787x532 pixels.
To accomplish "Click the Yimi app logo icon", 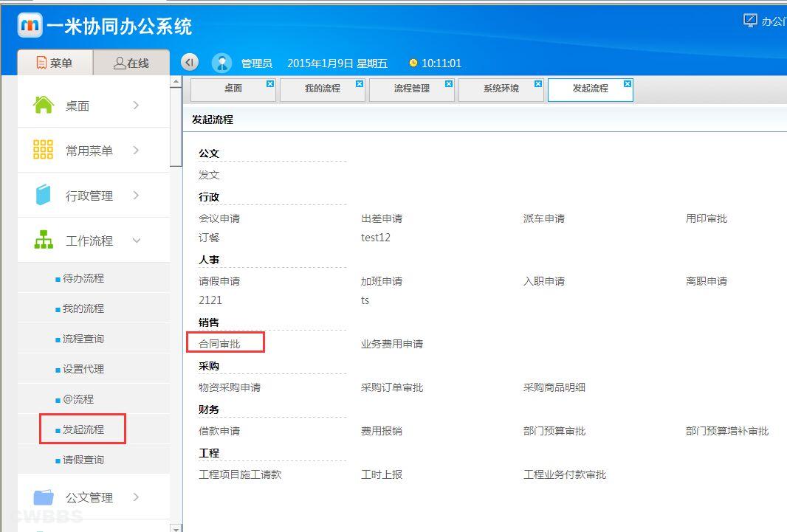I will tap(30, 25).
